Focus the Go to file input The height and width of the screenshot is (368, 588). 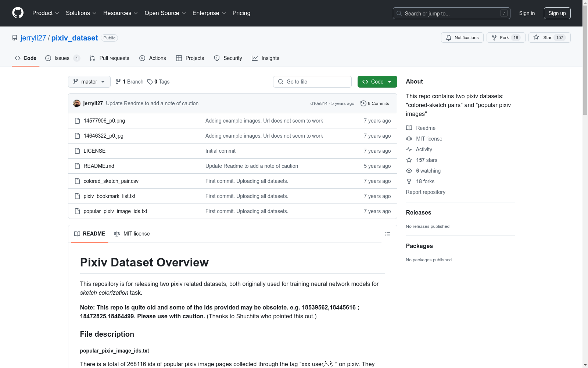[312, 82]
